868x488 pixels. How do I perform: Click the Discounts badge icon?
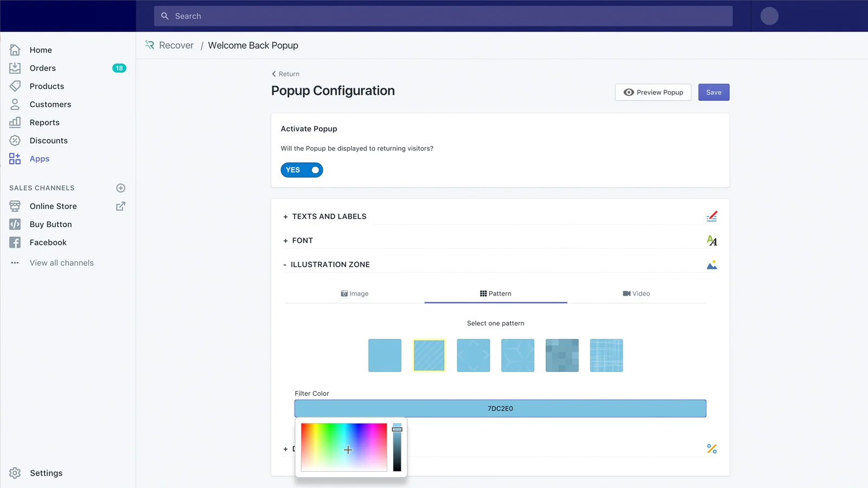[x=15, y=140]
